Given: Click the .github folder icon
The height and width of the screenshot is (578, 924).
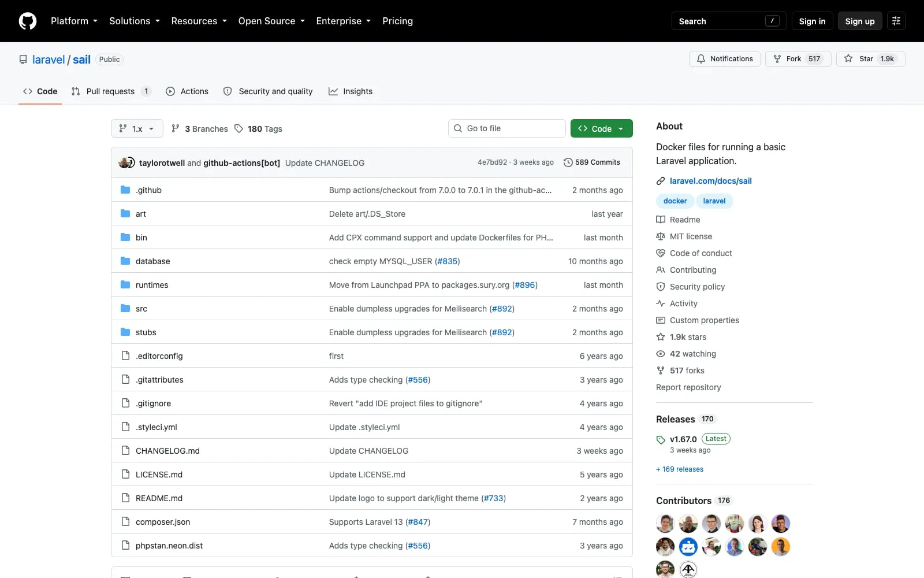Looking at the screenshot, I should pyautogui.click(x=125, y=190).
